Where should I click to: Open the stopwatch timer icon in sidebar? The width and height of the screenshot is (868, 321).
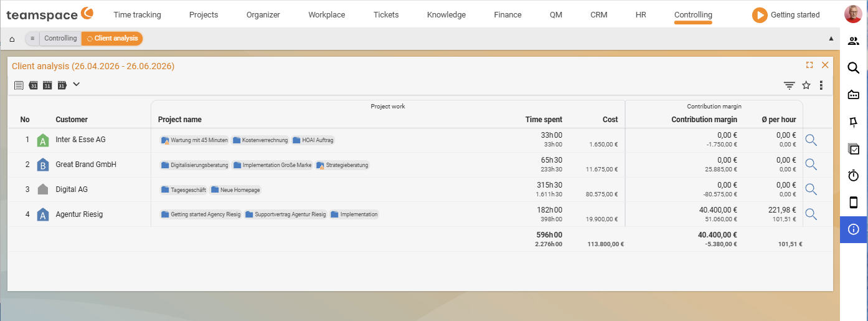point(854,176)
